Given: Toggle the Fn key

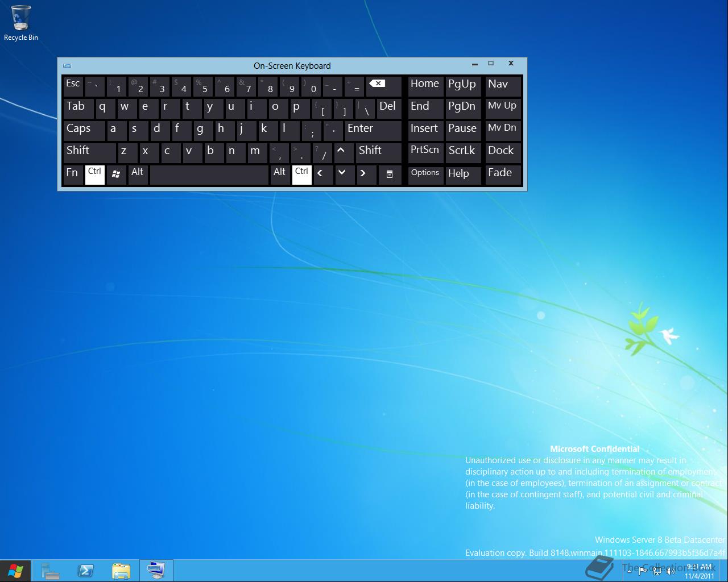Looking at the screenshot, I should pyautogui.click(x=72, y=174).
